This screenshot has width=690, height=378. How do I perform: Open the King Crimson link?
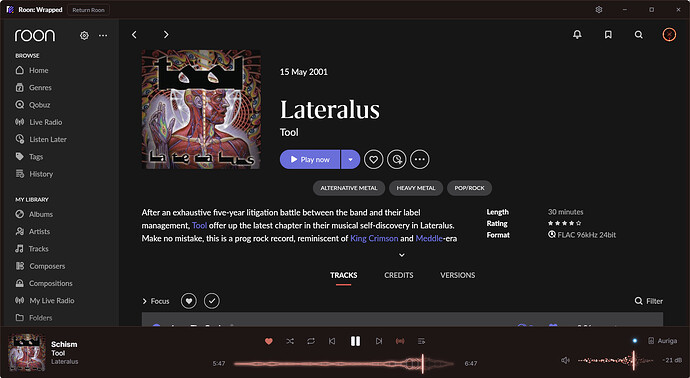374,239
